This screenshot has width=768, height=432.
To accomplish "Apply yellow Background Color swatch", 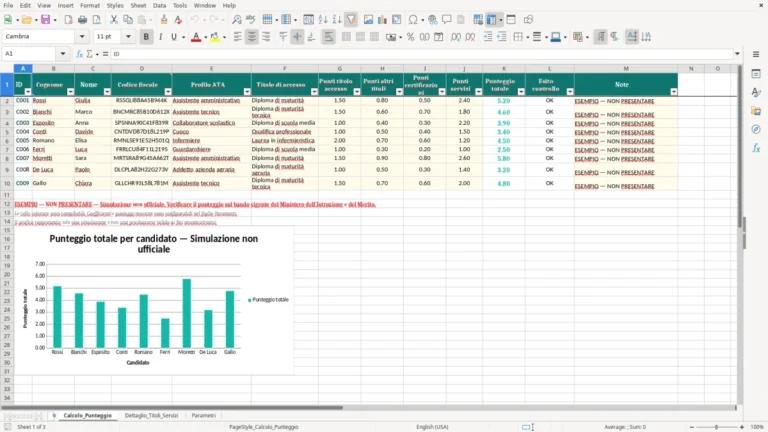I will click(x=215, y=37).
